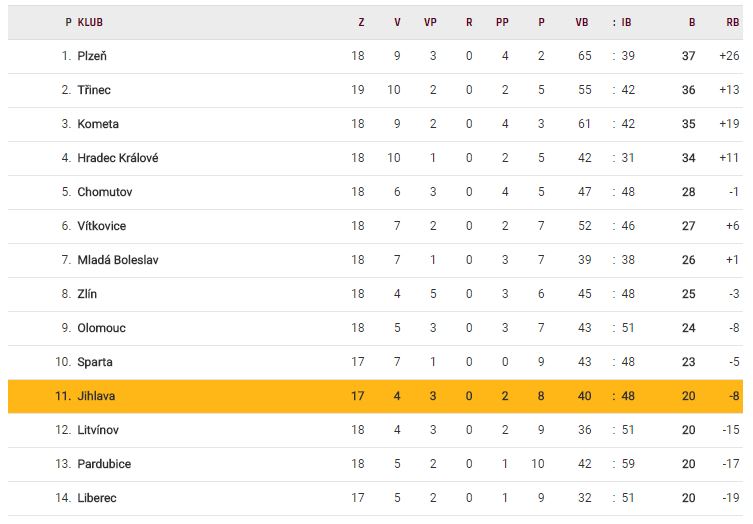Screen dimensions: 753x524
Task: Open the Třinec team link
Action: click(x=94, y=90)
